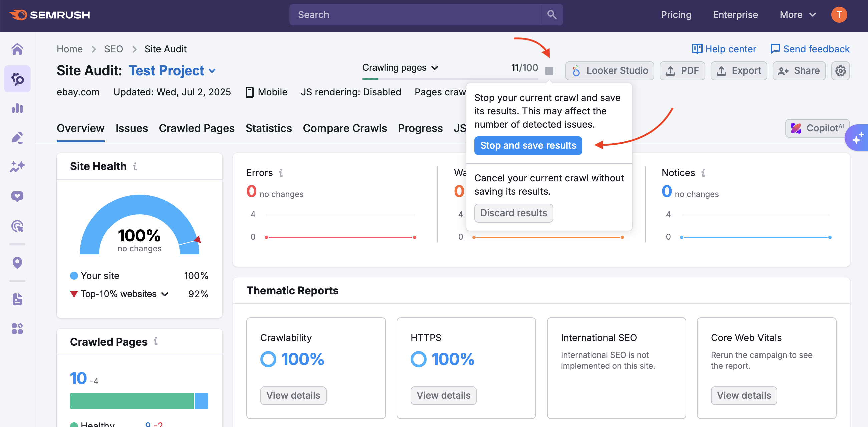Viewport: 868px width, 427px height.
Task: Open the Home icon in sidebar
Action: [17, 49]
